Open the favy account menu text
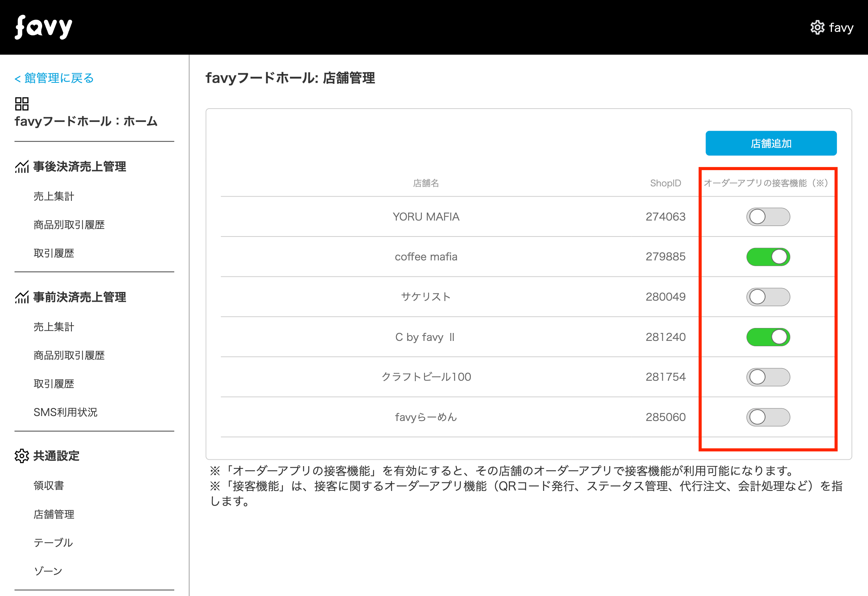Screen dimensions: 868x596 [841, 28]
